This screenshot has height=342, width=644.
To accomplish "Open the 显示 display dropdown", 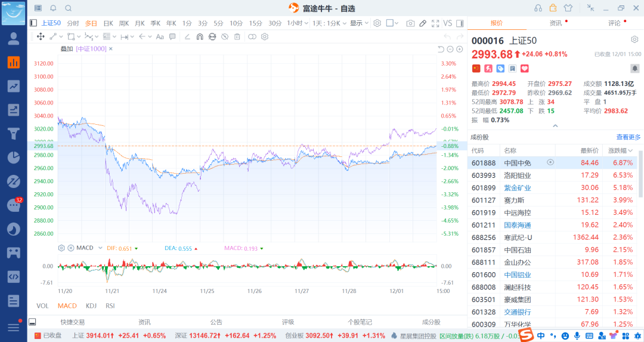I will (359, 23).
